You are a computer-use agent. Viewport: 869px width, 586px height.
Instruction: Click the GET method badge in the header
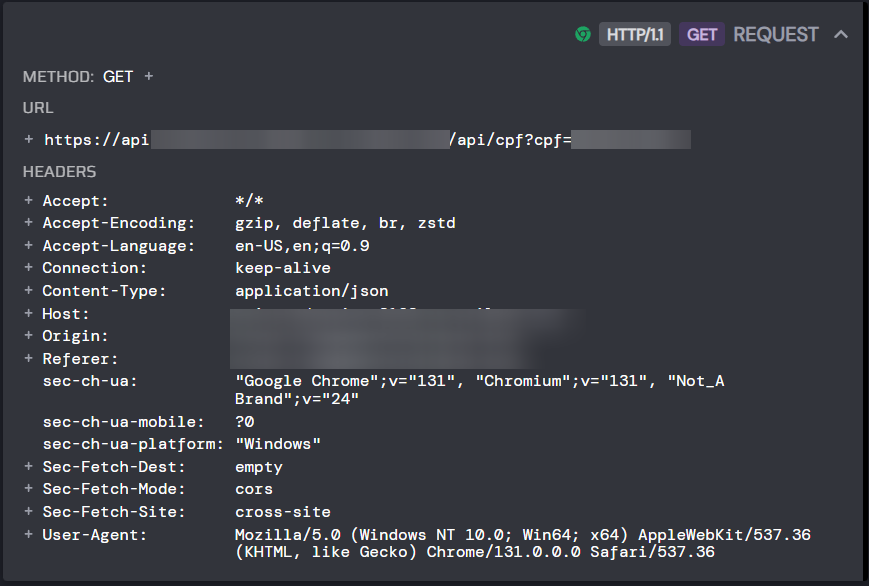[x=702, y=34]
